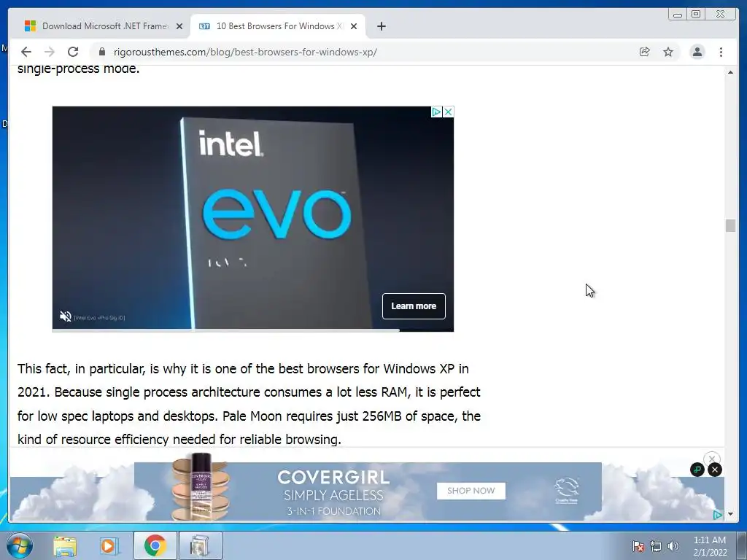This screenshot has height=560, width=747.
Task: Open the volume speaker tray icon
Action: 673,546
